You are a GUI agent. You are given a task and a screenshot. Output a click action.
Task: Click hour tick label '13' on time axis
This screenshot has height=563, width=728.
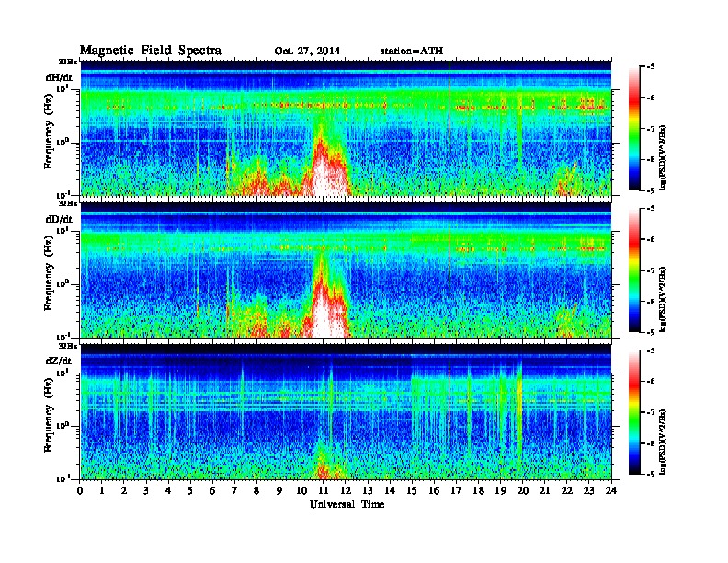coord(368,491)
